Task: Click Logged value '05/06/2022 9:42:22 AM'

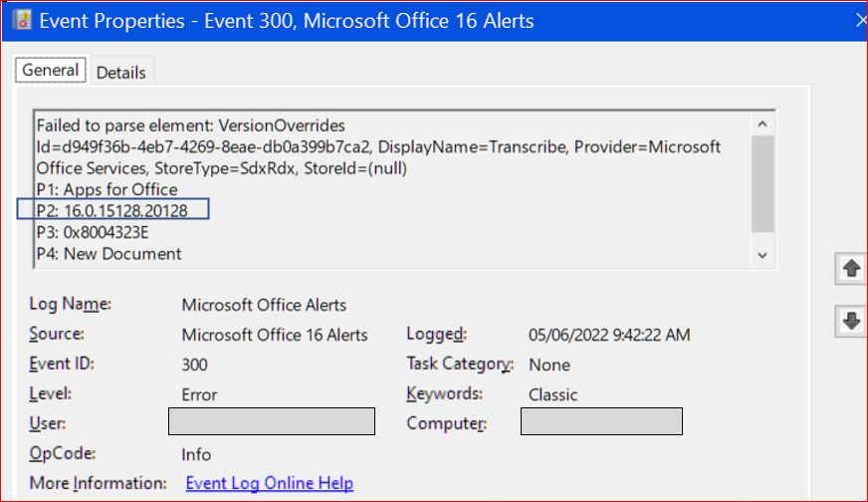Action: [609, 335]
